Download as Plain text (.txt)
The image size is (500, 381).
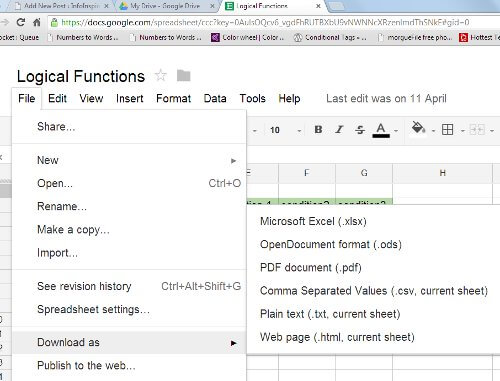373,314
